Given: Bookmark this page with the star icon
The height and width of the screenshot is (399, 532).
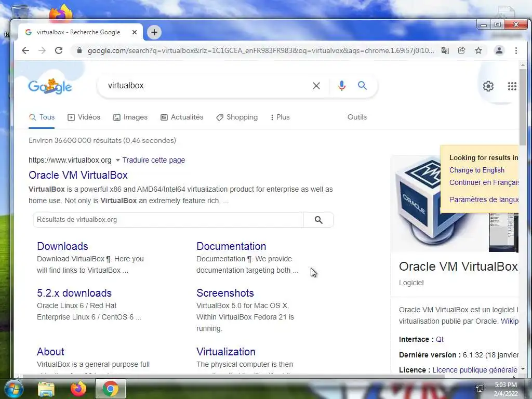Looking at the screenshot, I should pyautogui.click(x=478, y=50).
